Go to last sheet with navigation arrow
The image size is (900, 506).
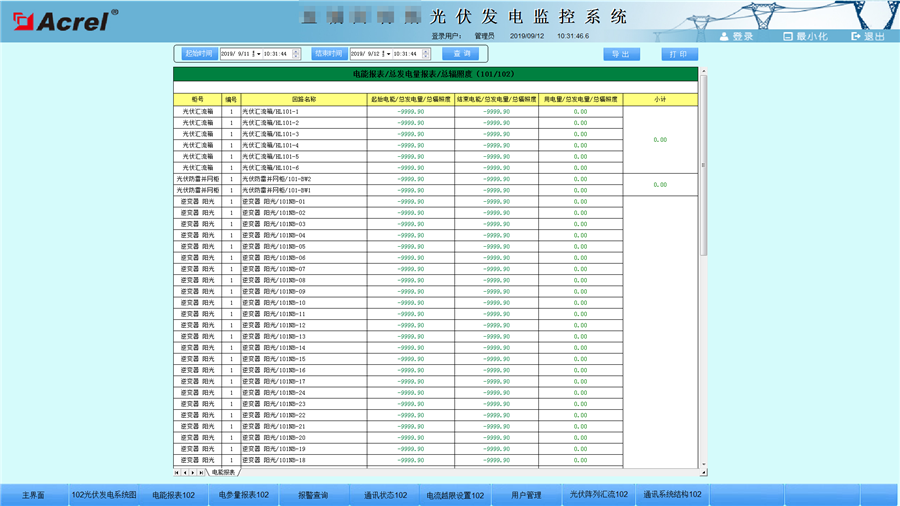pos(202,472)
